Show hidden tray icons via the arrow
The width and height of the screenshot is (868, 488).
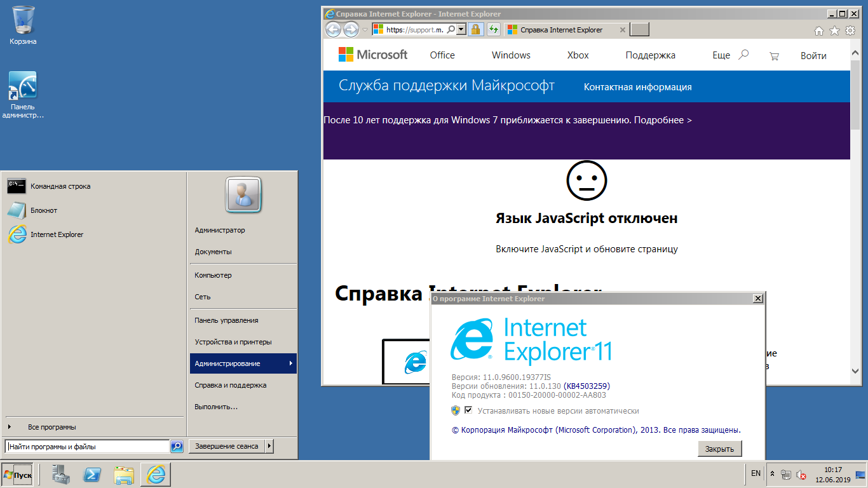point(773,475)
